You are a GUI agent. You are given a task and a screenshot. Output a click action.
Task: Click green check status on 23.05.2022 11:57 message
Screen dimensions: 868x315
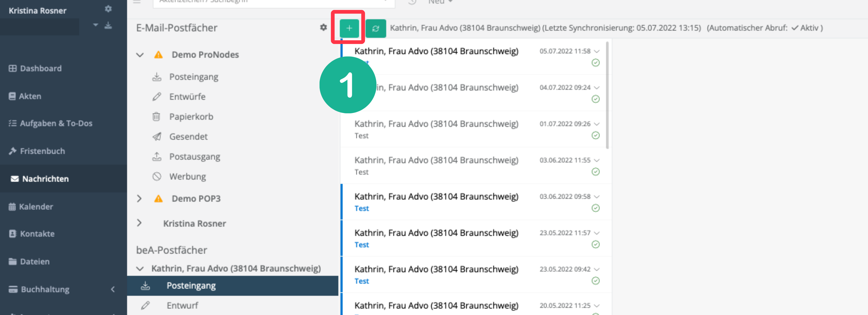[595, 244]
